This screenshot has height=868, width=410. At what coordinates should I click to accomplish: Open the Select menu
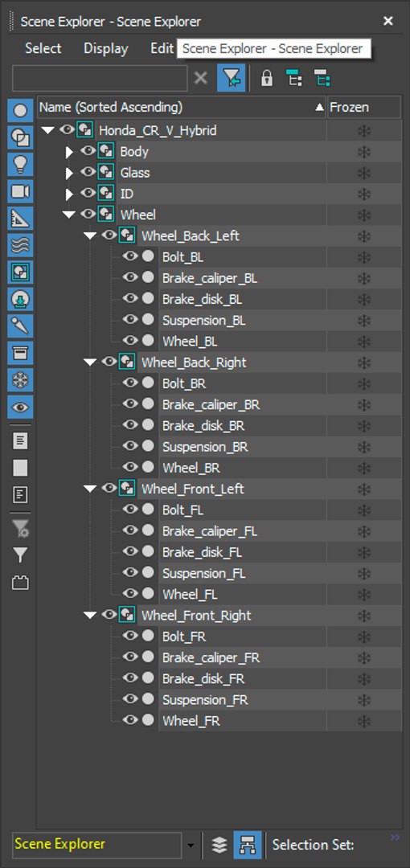(43, 49)
